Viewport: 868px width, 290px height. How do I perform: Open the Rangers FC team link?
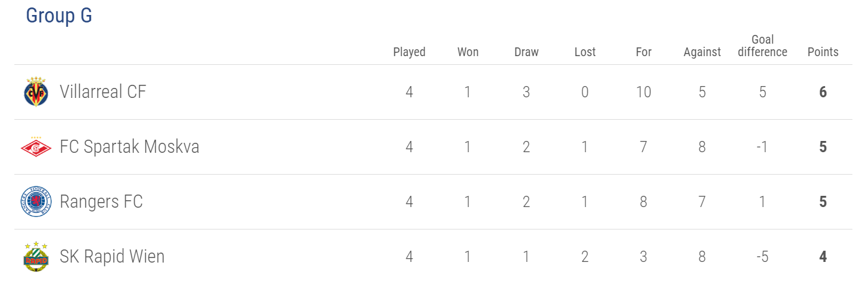point(102,202)
